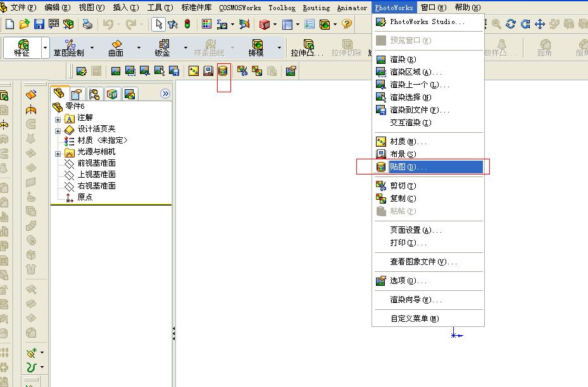Expand the feature manager panel chevron
The image size is (588, 387).
coord(165,94)
